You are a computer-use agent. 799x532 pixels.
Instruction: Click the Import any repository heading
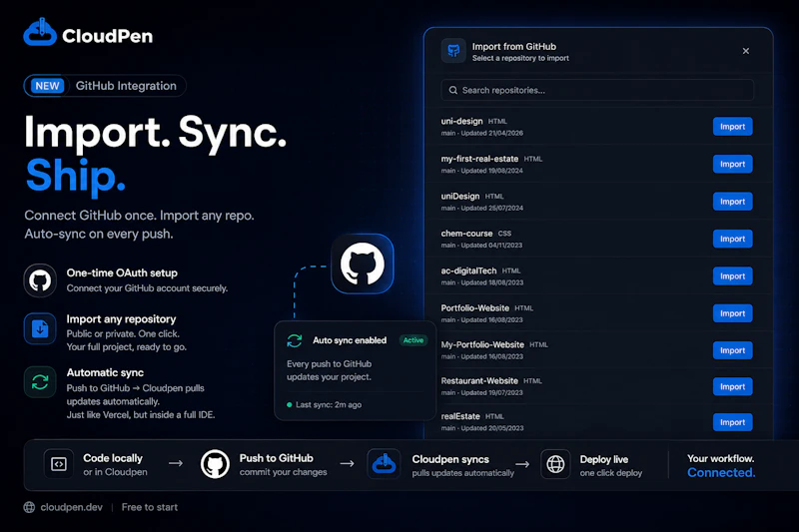121,319
